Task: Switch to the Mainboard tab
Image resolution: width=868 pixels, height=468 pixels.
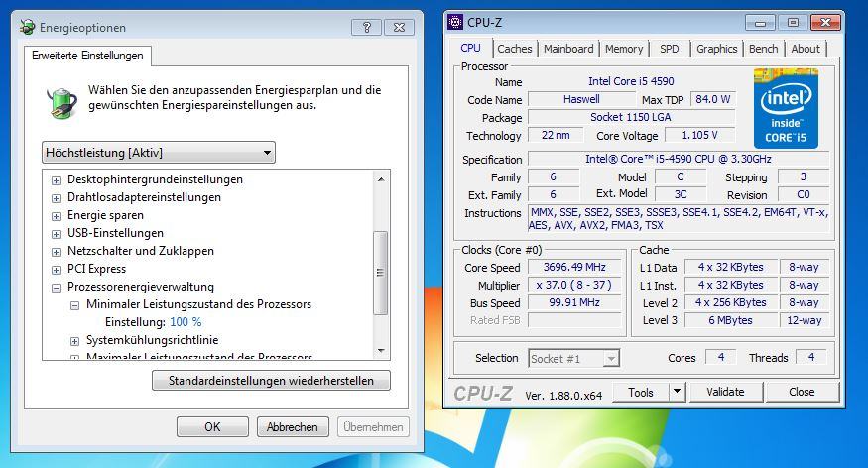Action: tap(568, 49)
